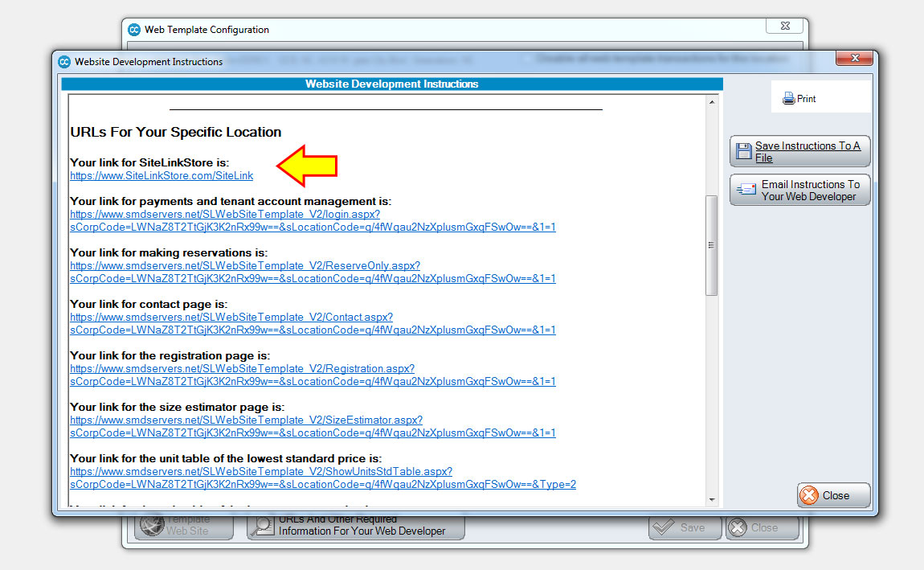Click 'Your link for contact page is:' text
This screenshot has width=924, height=570.
(149, 304)
